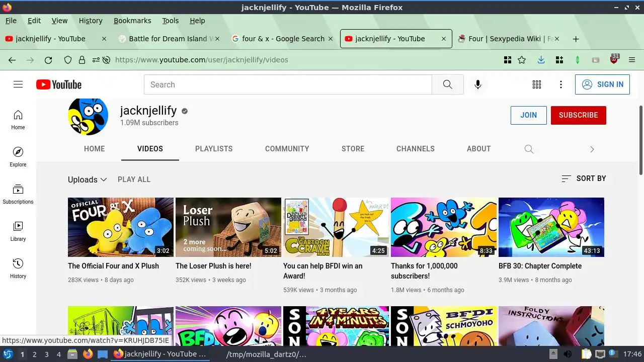The image size is (644, 362).
Task: Click the uBlock extension icon with badge
Action: [x=614, y=59]
